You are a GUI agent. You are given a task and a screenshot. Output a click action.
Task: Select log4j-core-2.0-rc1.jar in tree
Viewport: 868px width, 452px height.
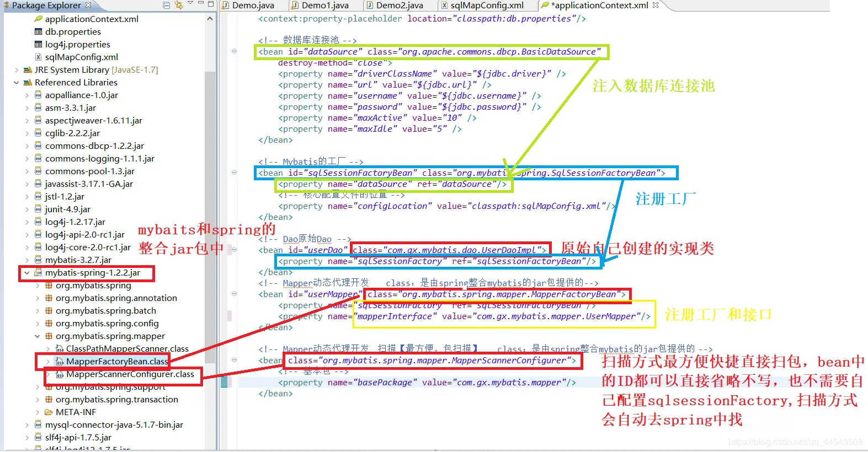click(88, 247)
